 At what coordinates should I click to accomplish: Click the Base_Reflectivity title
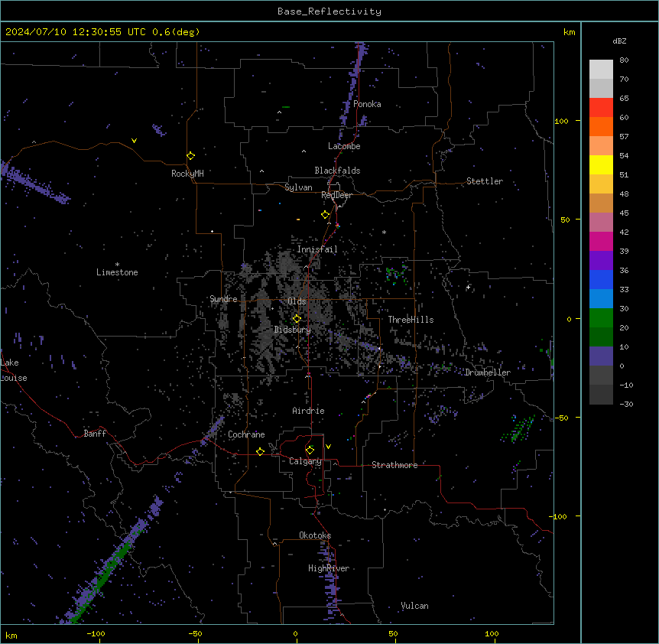(x=329, y=11)
